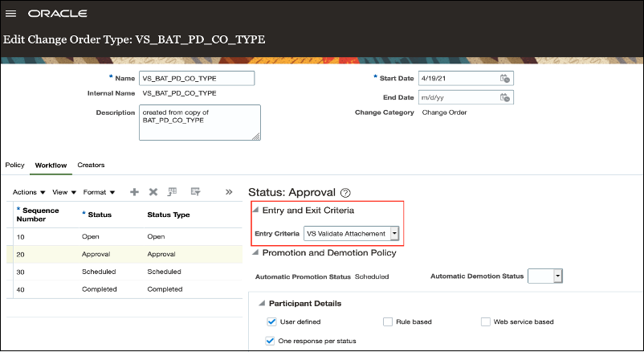Open help for Status: Approval
This screenshot has width=644, height=352.
[346, 193]
